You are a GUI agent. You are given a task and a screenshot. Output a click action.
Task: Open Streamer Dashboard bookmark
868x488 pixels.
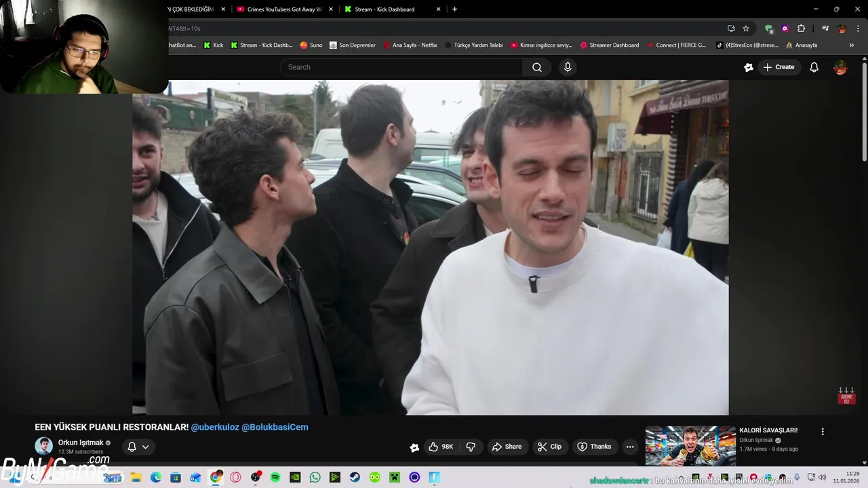coord(609,45)
